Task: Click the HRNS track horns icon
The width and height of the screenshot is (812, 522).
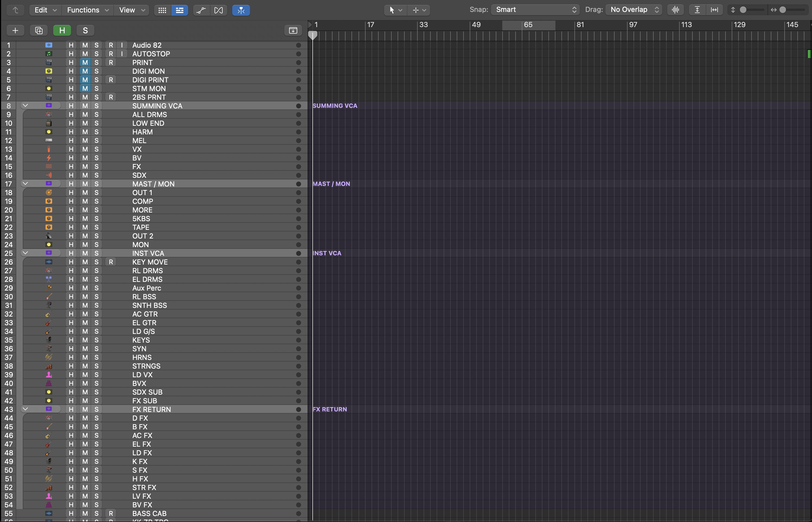Action: (49, 357)
